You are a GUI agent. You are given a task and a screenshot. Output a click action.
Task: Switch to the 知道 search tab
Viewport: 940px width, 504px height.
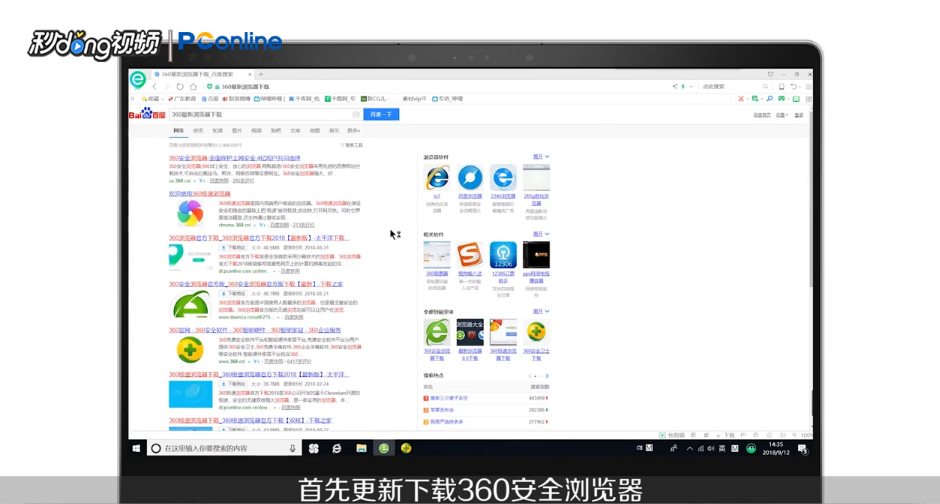point(218,131)
